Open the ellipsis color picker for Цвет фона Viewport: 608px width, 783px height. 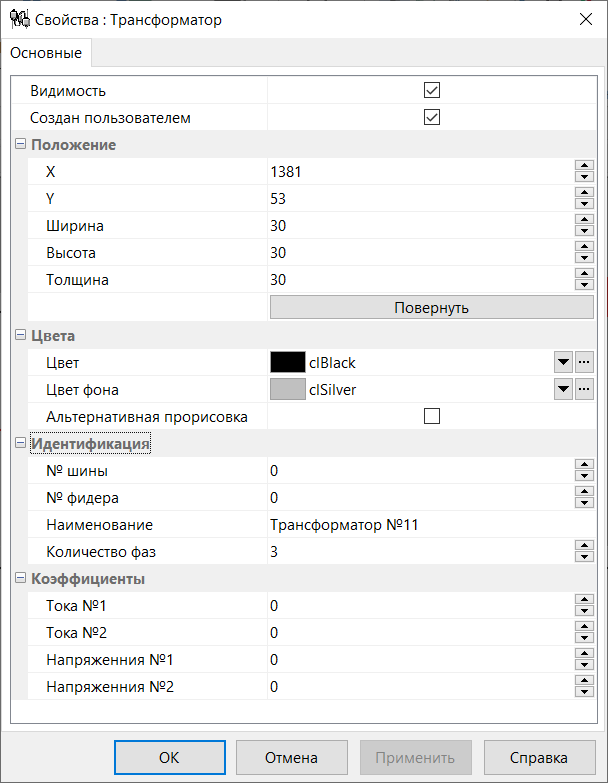click(x=585, y=389)
